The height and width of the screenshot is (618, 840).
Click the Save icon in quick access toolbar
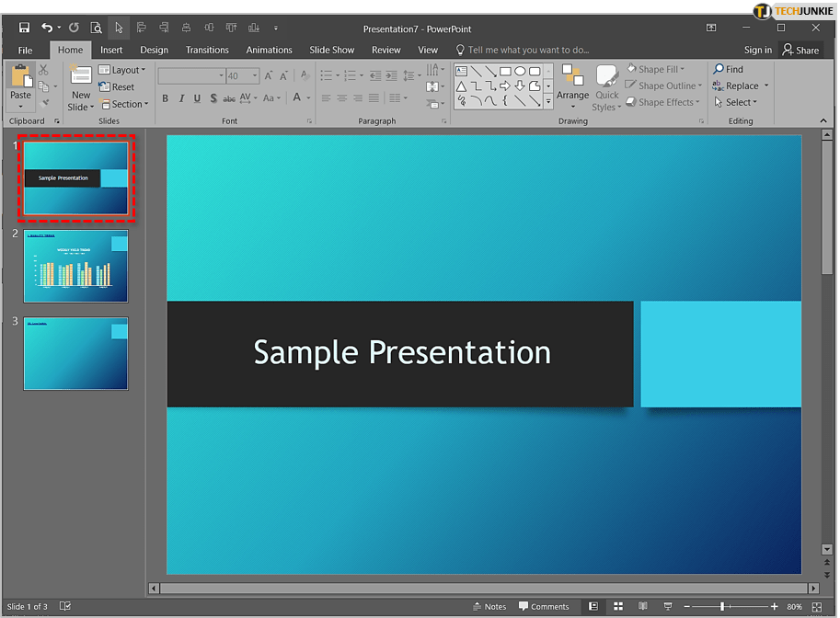(25, 29)
